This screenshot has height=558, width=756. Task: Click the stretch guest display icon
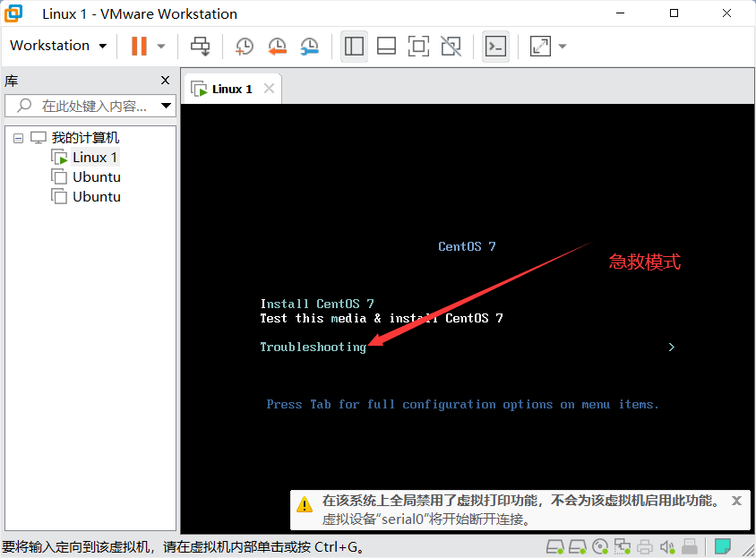540,47
